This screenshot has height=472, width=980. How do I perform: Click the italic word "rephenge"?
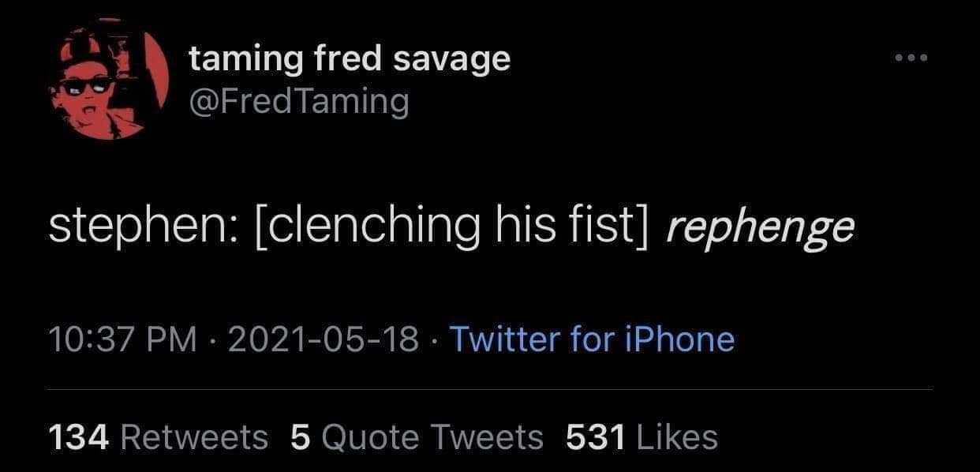tap(760, 227)
